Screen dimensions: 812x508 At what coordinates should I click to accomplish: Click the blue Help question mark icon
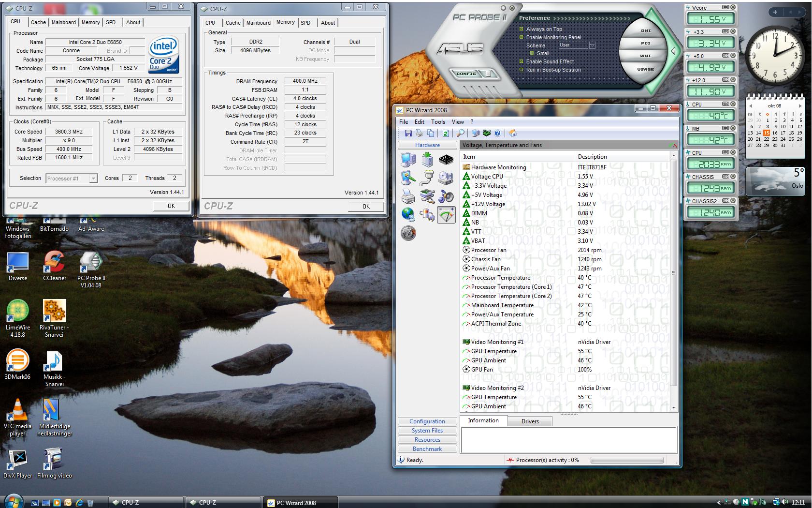pyautogui.click(x=498, y=133)
